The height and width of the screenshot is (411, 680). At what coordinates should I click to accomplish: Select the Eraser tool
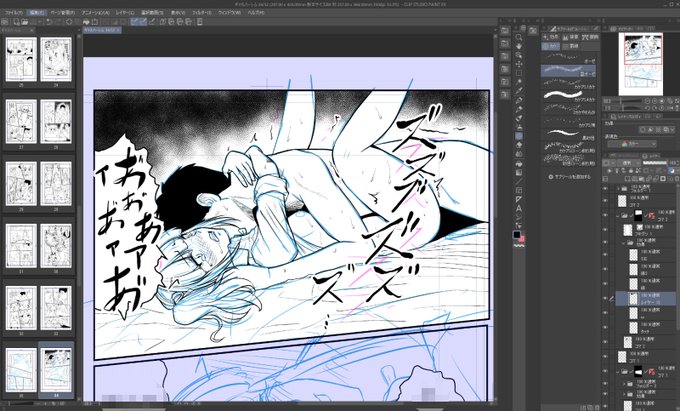(x=519, y=145)
